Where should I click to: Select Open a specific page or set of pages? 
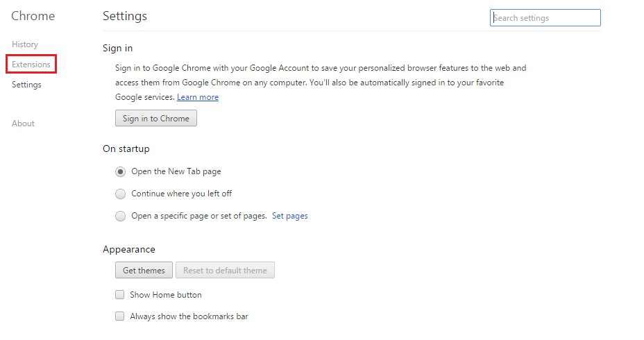tap(121, 216)
